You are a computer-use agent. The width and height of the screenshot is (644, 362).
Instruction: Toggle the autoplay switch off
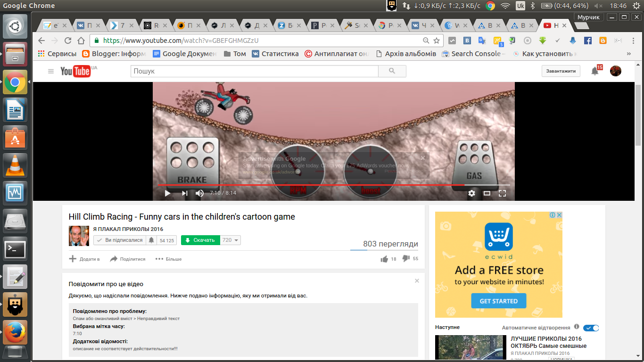pyautogui.click(x=591, y=328)
